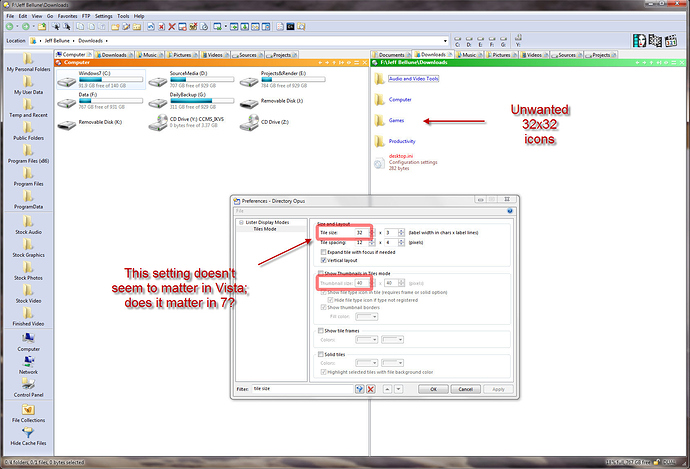Select Tiles Mode in preferences tree
The height and width of the screenshot is (469, 690).
point(265,229)
